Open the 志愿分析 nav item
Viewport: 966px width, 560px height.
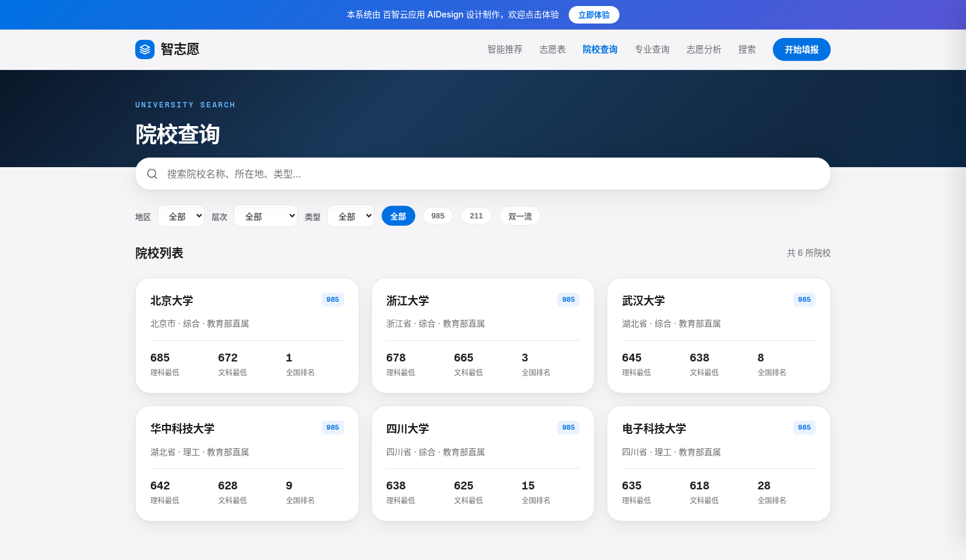coord(704,49)
